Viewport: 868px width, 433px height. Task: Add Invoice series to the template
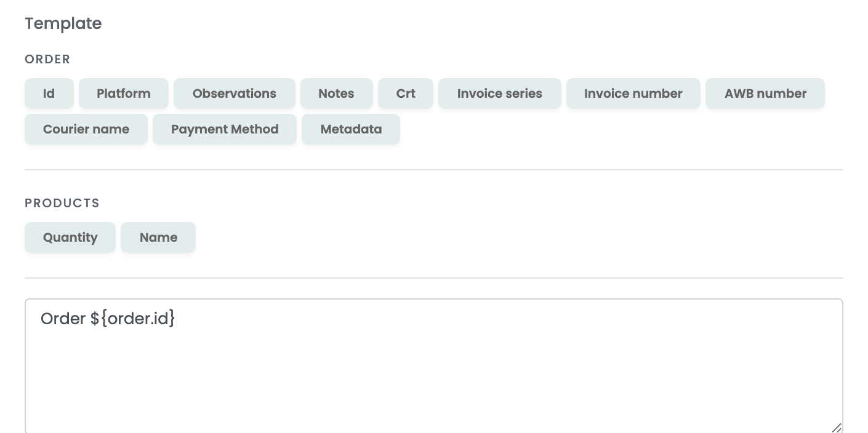click(500, 93)
